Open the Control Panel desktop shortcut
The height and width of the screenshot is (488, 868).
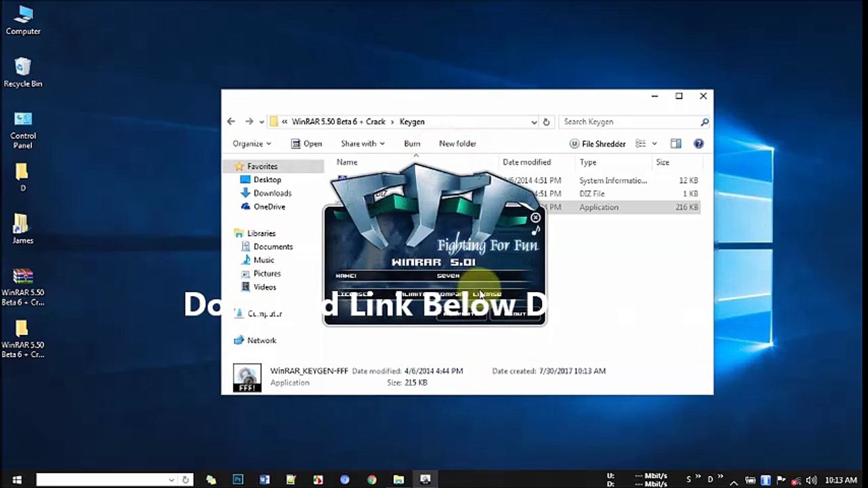click(x=23, y=129)
